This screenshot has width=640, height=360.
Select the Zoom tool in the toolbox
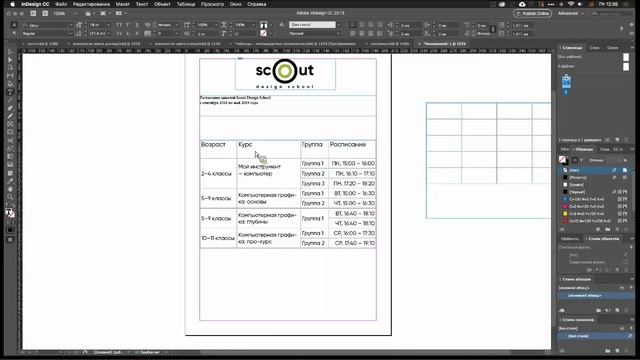pyautogui.click(x=10, y=197)
